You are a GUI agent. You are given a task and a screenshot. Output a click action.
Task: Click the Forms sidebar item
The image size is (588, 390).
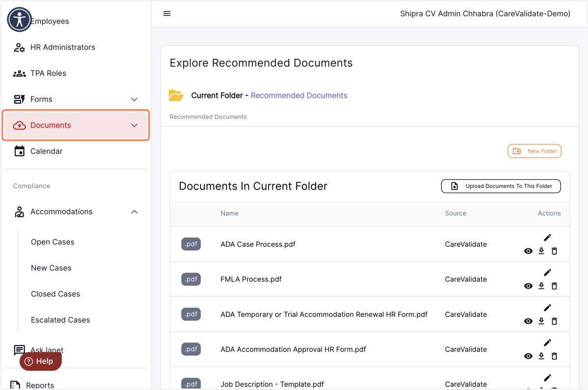(x=75, y=99)
